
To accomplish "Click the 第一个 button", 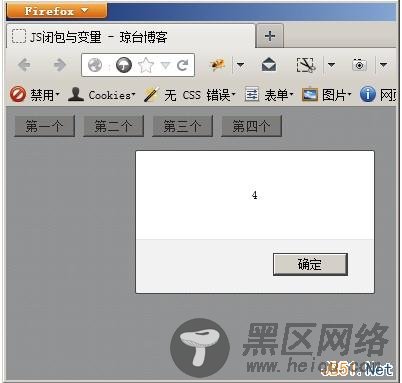I will pyautogui.click(x=44, y=126).
